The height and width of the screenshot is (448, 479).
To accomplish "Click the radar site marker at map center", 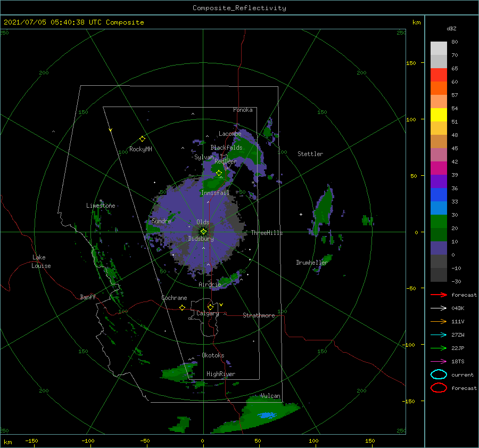I will (x=203, y=232).
